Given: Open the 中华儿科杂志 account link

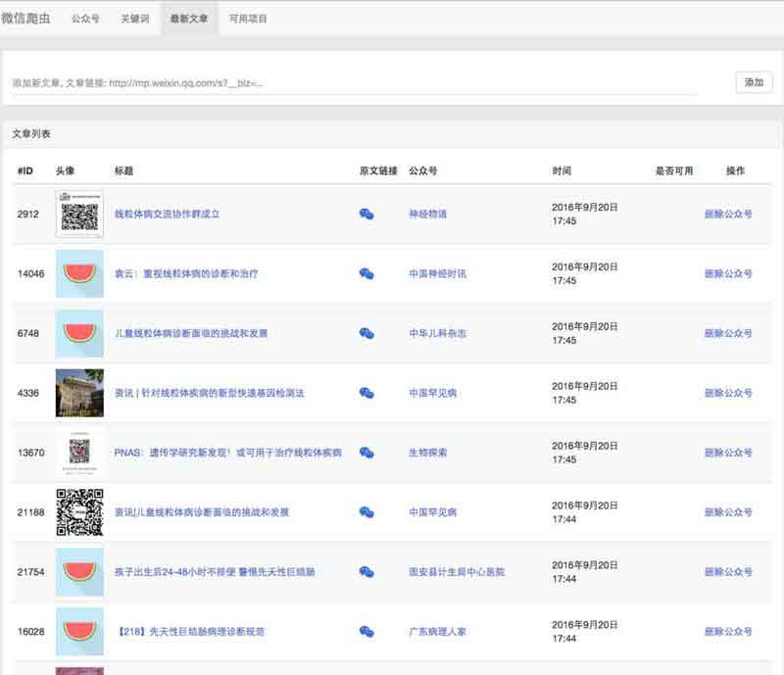Looking at the screenshot, I should pos(437,333).
